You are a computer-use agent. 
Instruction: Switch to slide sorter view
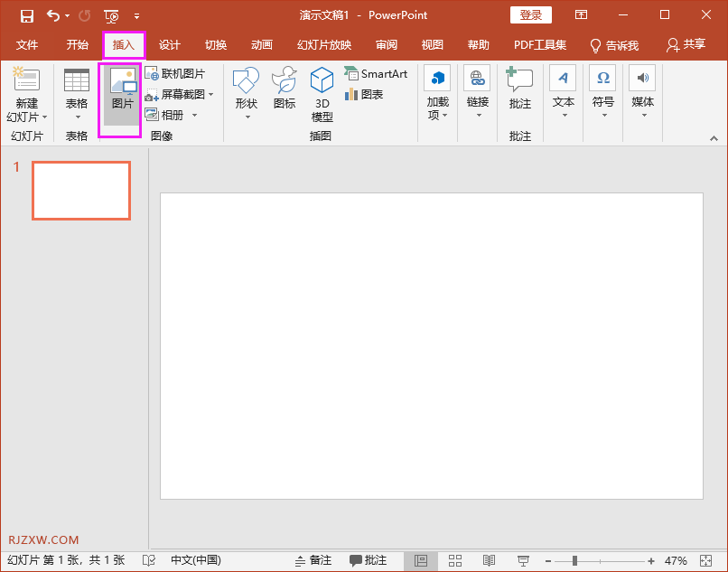tap(455, 561)
